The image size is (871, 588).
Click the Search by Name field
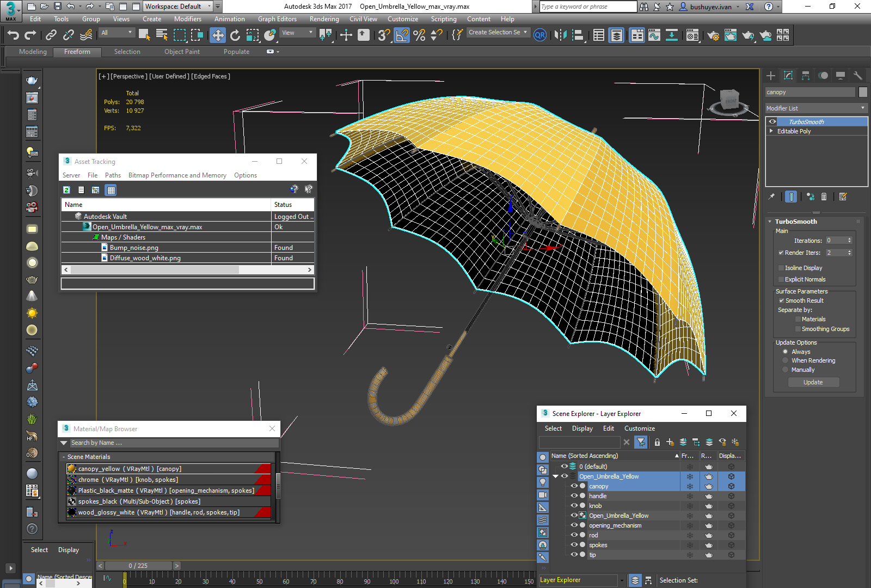click(x=173, y=443)
